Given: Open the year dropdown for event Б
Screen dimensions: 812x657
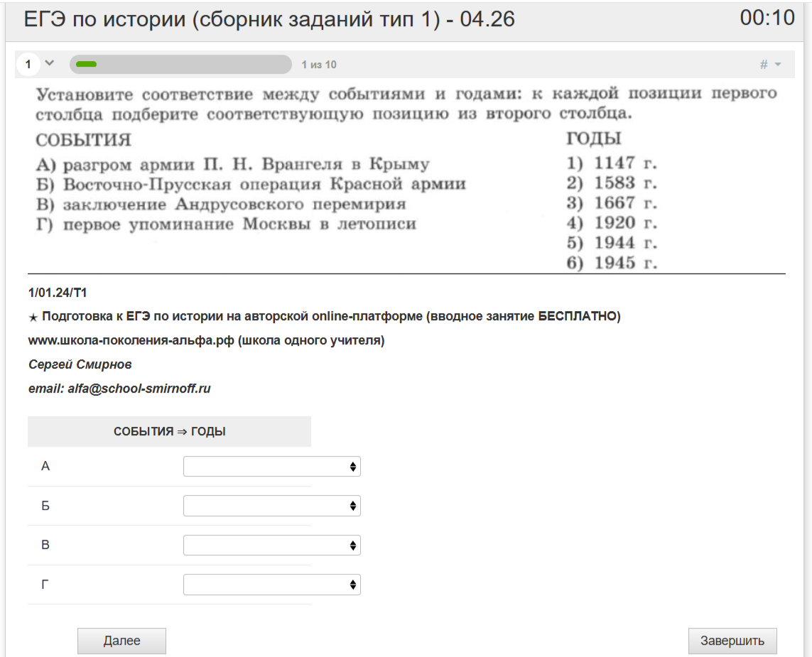Looking at the screenshot, I should click(x=271, y=506).
